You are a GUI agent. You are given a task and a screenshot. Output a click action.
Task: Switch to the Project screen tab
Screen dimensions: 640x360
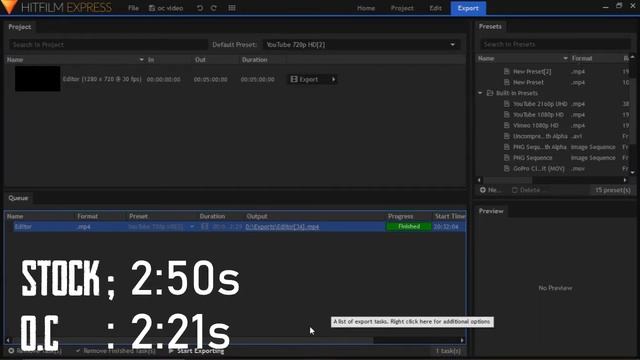(x=402, y=8)
